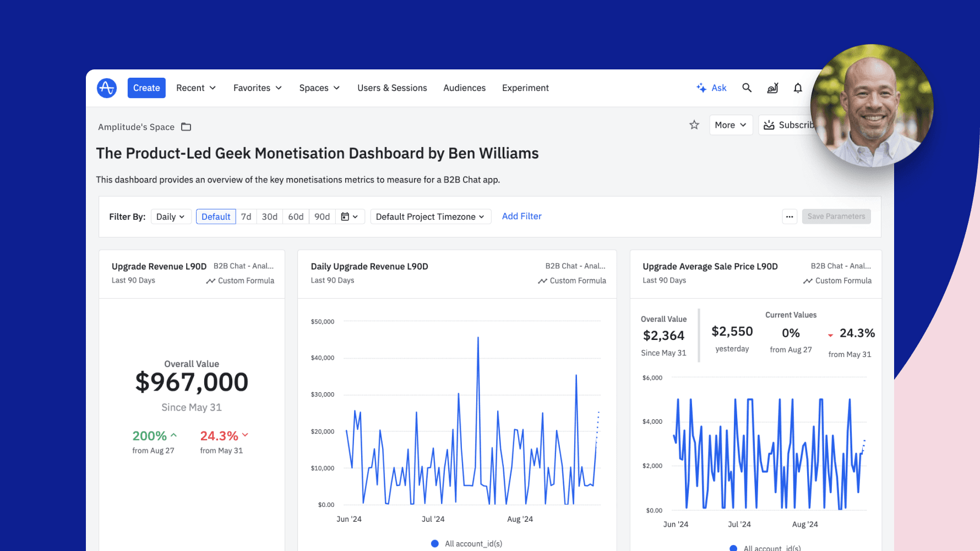Click the blue Create button
The image size is (980, 551).
(146, 88)
